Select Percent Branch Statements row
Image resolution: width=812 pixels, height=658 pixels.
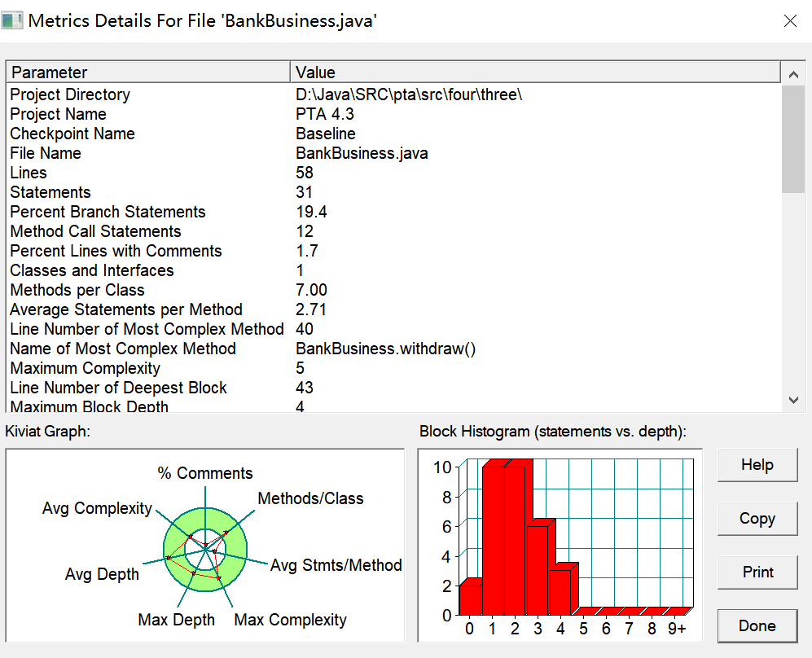click(x=393, y=213)
